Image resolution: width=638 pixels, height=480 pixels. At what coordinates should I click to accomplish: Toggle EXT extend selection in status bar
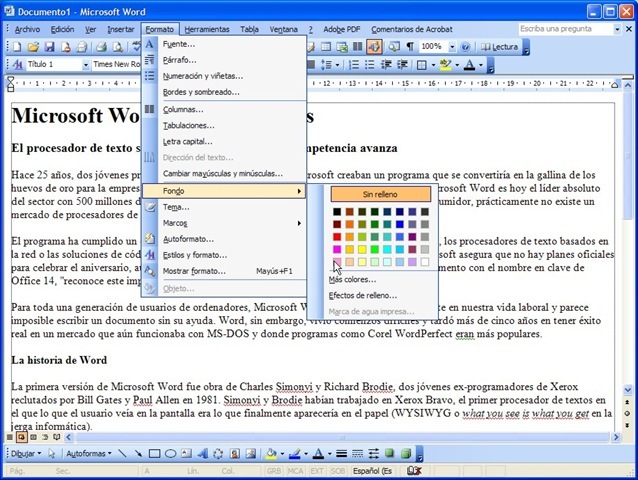[x=317, y=471]
